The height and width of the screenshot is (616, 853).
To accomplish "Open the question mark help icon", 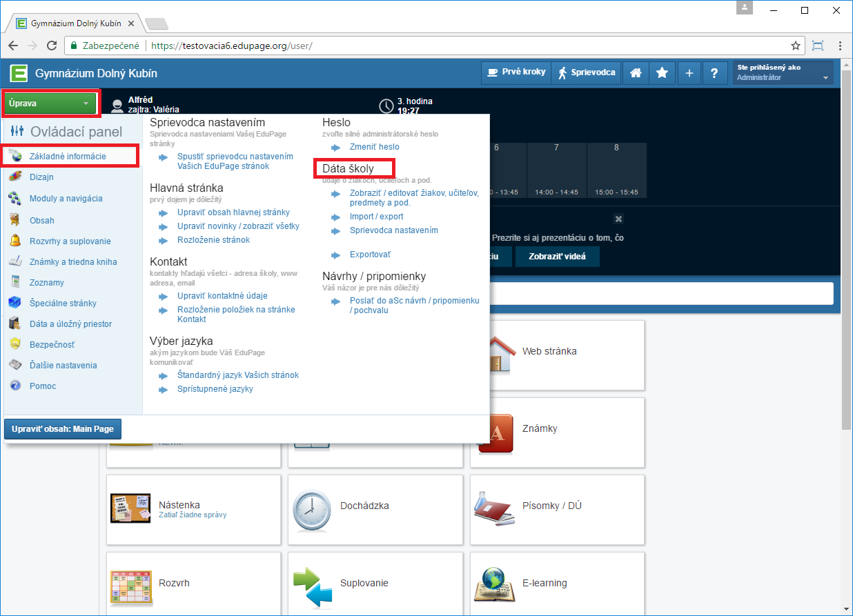I will point(715,72).
